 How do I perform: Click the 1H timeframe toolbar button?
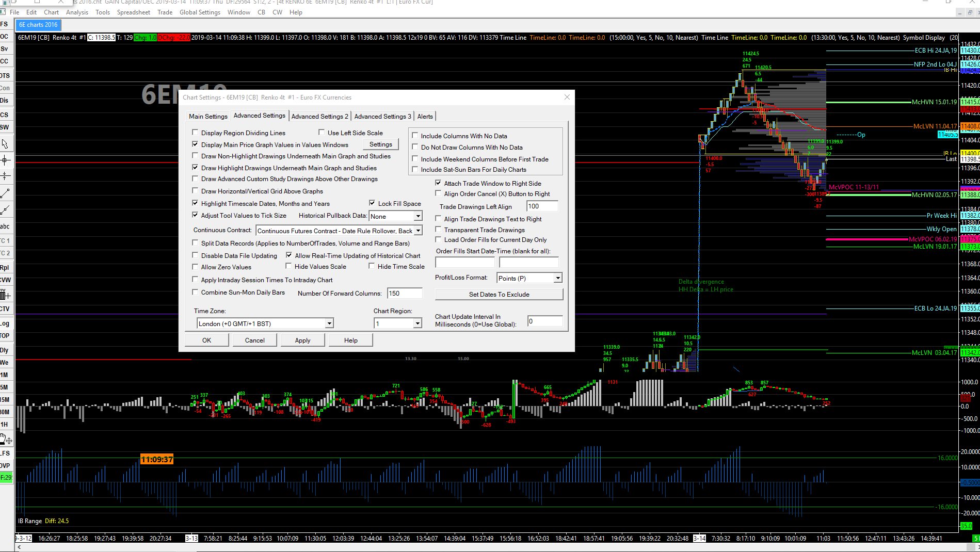coord(5,424)
